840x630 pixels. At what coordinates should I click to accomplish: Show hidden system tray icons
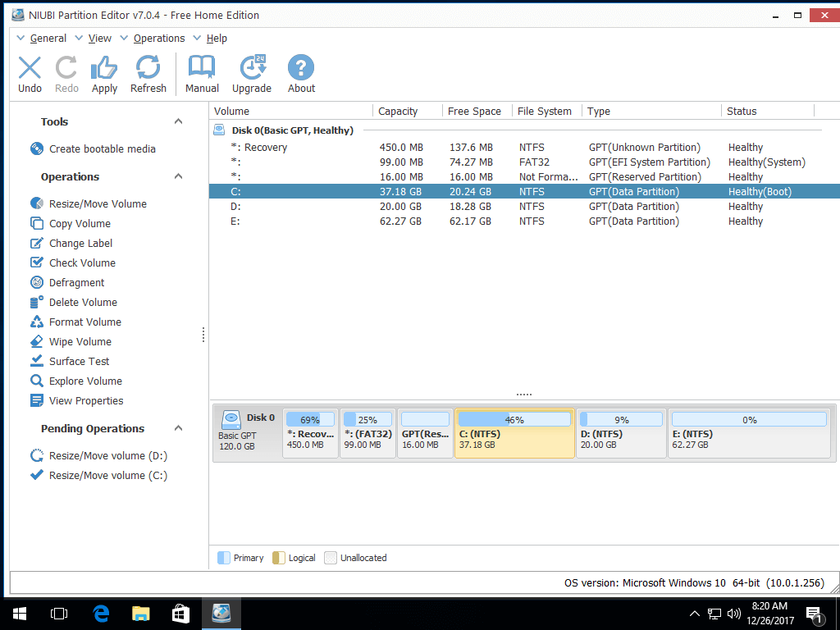click(694, 614)
